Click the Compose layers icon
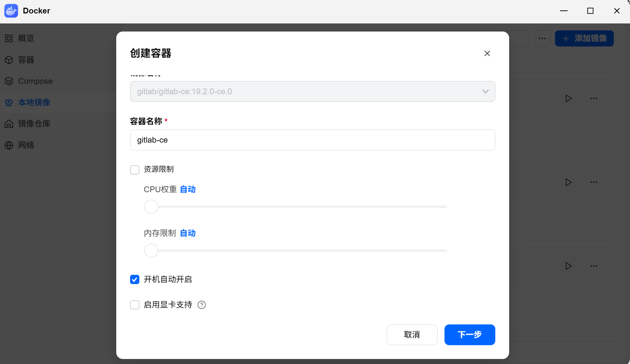 click(9, 81)
